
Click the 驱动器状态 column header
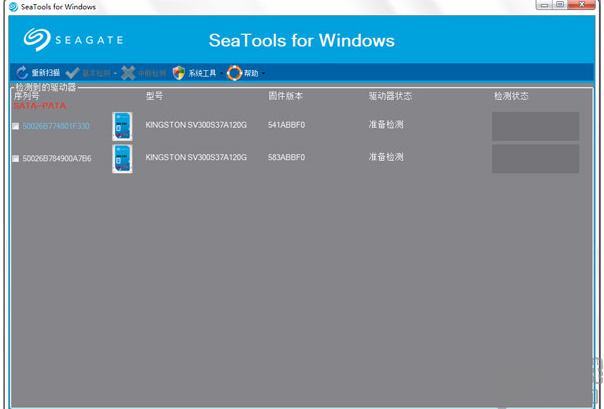(x=390, y=96)
